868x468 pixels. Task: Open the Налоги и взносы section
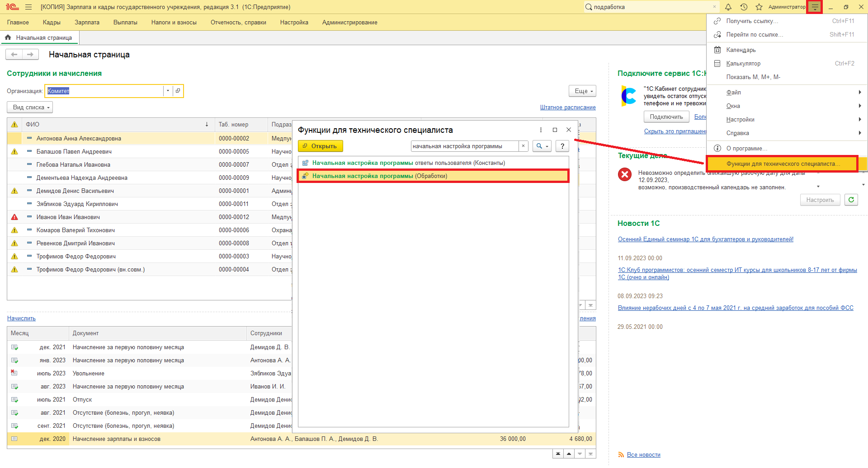pyautogui.click(x=174, y=23)
